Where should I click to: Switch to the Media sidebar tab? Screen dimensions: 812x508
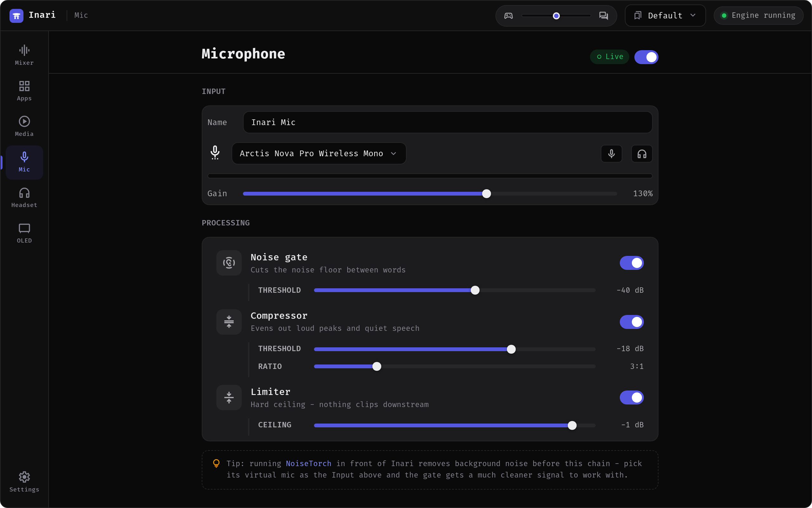tap(24, 127)
